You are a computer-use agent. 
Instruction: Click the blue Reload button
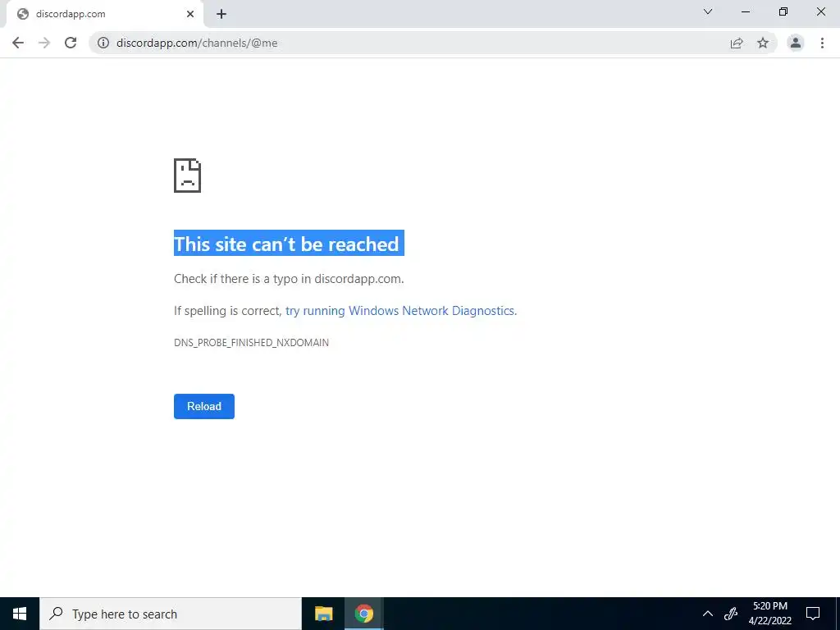pos(204,407)
